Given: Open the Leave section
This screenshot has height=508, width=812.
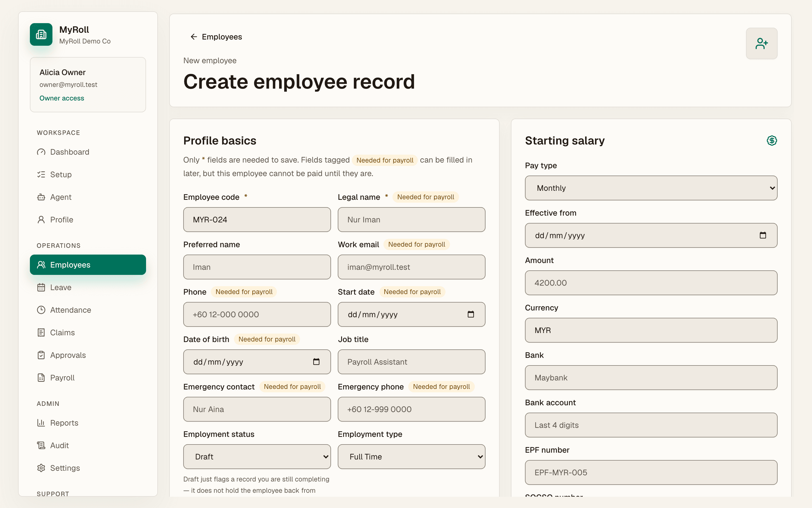Looking at the screenshot, I should point(88,287).
